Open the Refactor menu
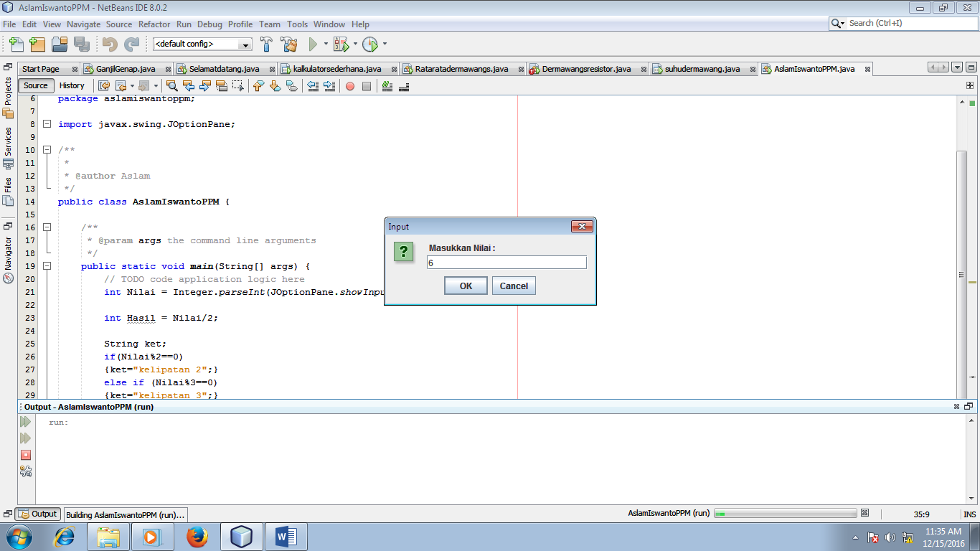The image size is (980, 551). point(154,24)
